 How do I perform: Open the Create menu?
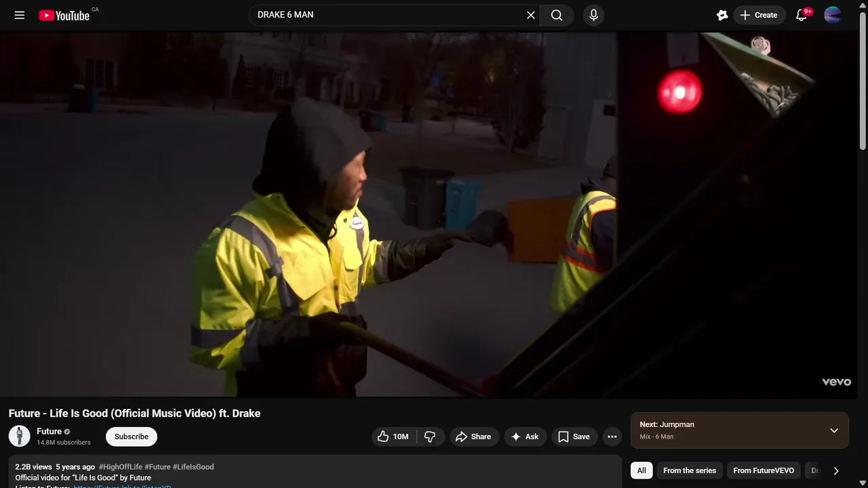tap(759, 15)
